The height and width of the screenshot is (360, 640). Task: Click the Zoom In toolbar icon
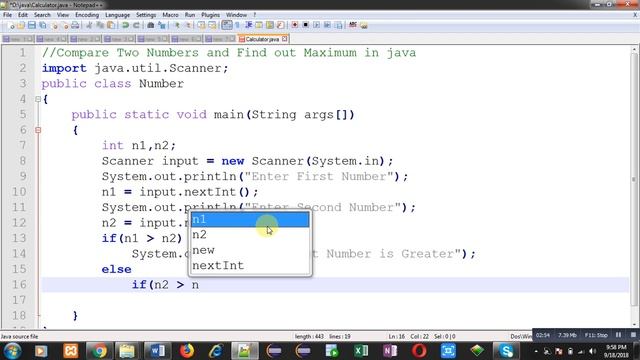coord(177,25)
